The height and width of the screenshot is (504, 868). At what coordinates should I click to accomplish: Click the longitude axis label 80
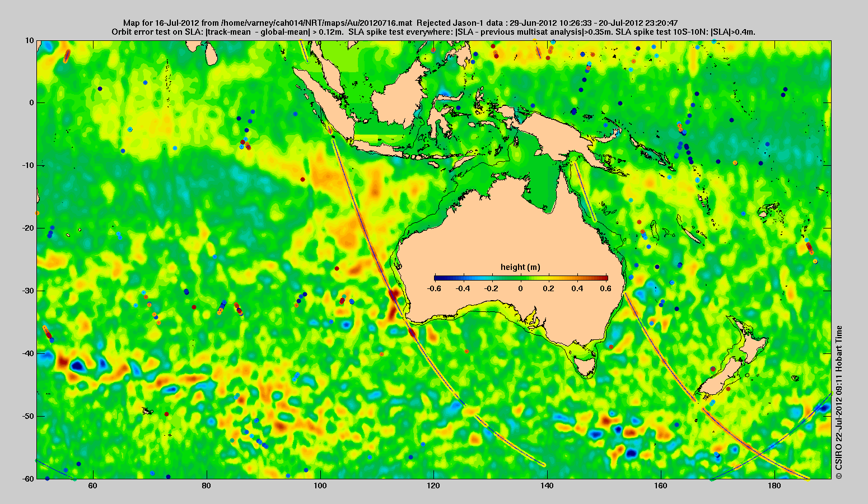pyautogui.click(x=207, y=486)
